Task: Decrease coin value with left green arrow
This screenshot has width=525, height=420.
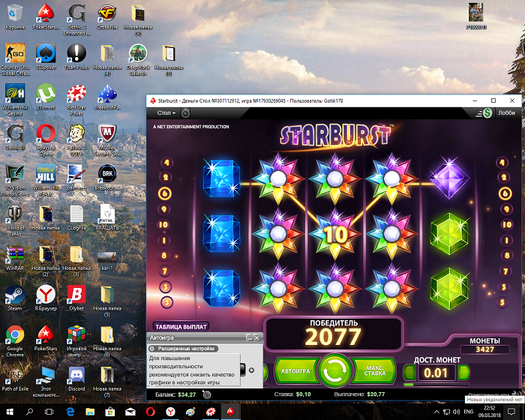Action: click(x=409, y=372)
